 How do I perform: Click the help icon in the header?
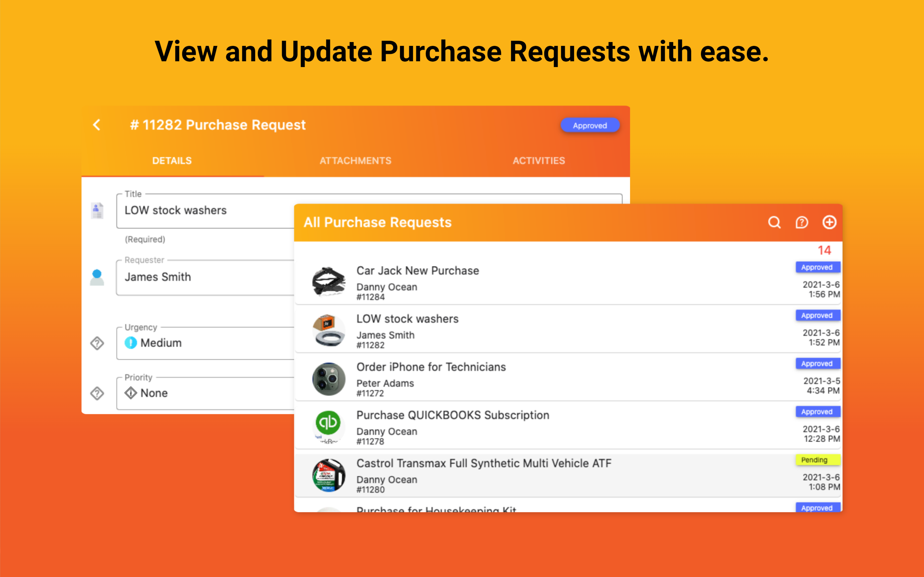pyautogui.click(x=802, y=222)
